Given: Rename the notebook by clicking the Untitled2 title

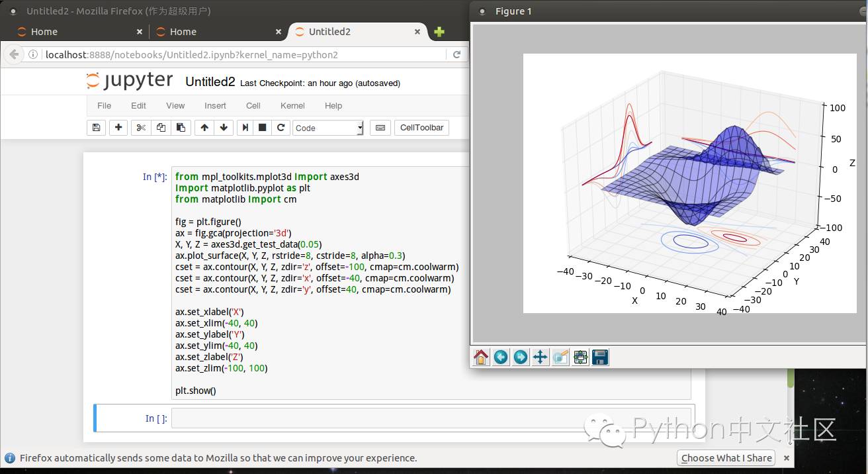Looking at the screenshot, I should pos(210,82).
